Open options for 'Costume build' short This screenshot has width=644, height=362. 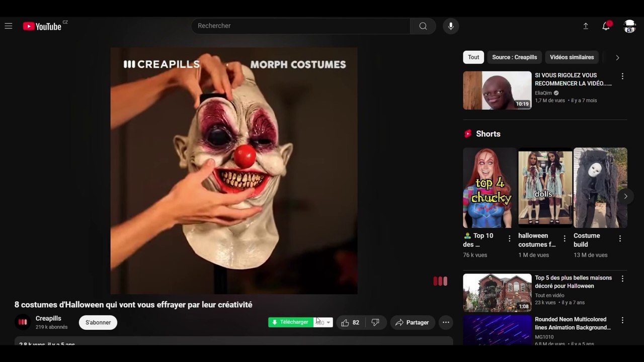tap(620, 239)
